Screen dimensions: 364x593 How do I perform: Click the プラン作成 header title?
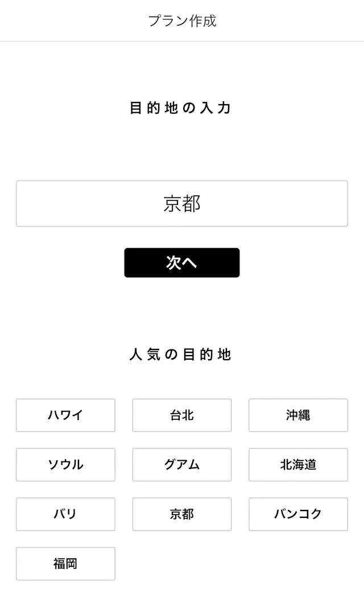(x=182, y=20)
